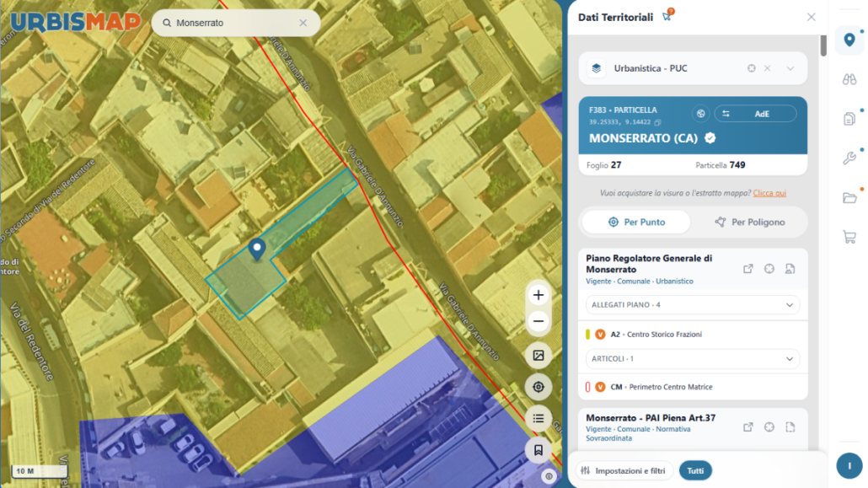Click the Foglio 27 value
Image resolution: width=868 pixels, height=488 pixels.
coord(616,165)
